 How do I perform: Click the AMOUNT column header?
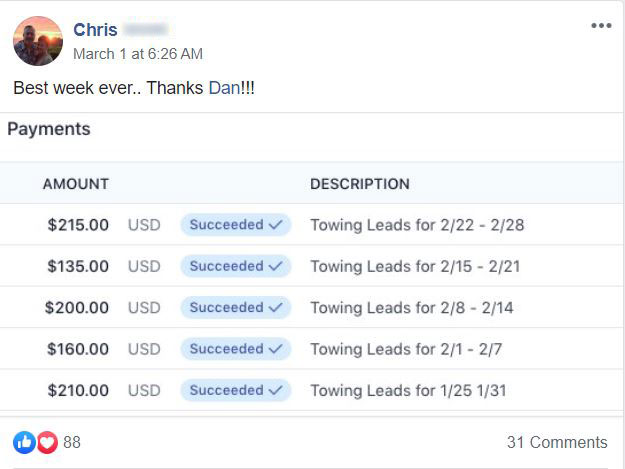point(76,184)
